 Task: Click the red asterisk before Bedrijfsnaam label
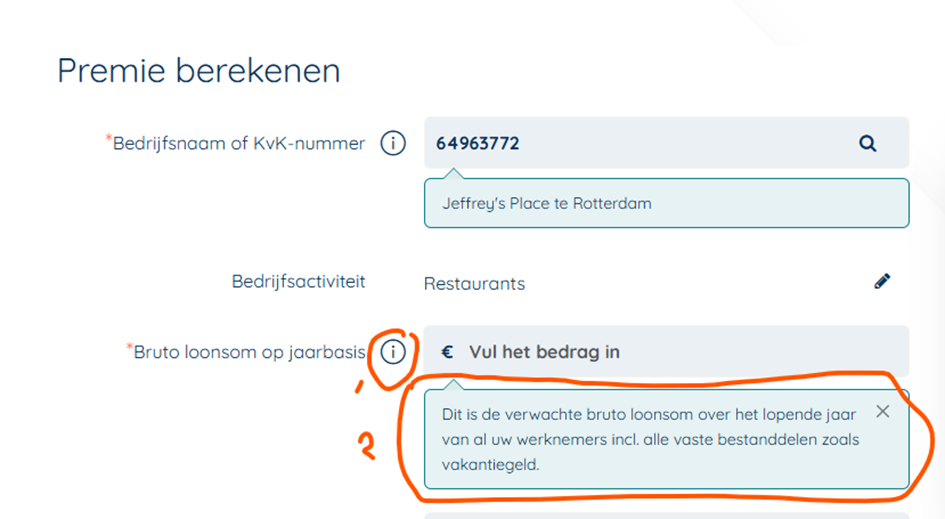(x=108, y=138)
